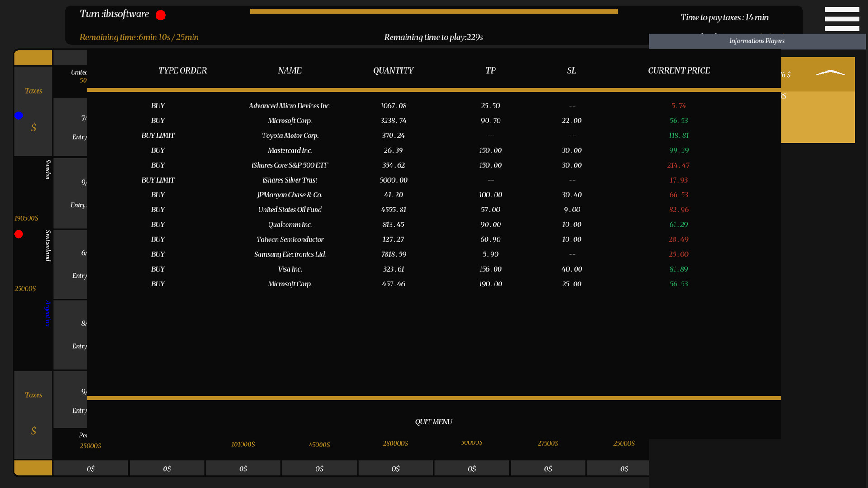Select the Advanced Micro Devices order row
The image size is (868, 488).
coord(289,106)
